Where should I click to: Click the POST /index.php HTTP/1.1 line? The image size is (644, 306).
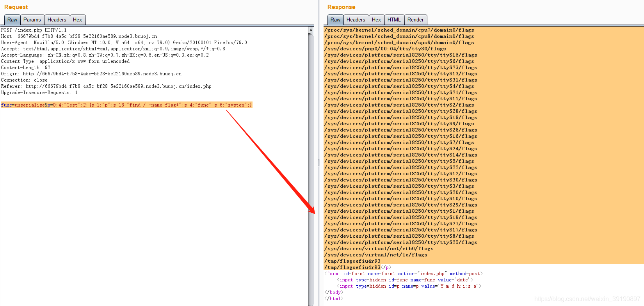(34, 30)
